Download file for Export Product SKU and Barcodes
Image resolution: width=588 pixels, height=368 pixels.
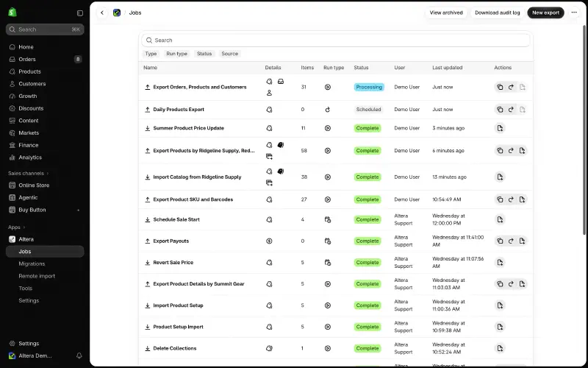pyautogui.click(x=522, y=199)
